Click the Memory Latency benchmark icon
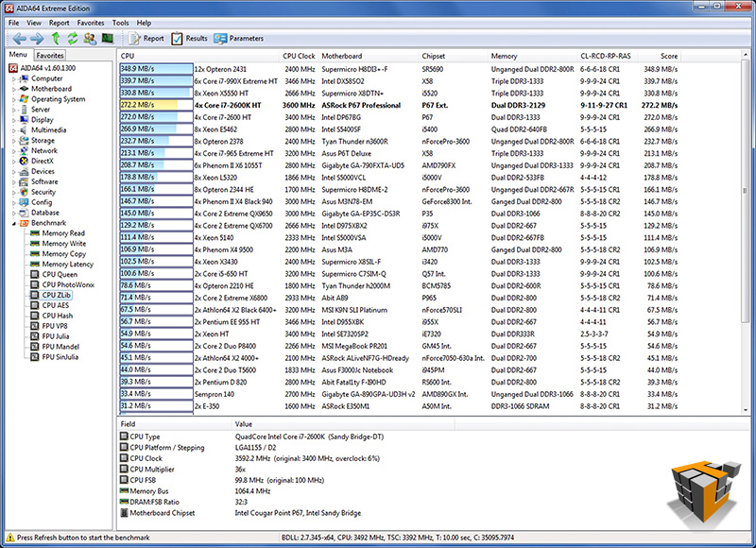 point(35,265)
